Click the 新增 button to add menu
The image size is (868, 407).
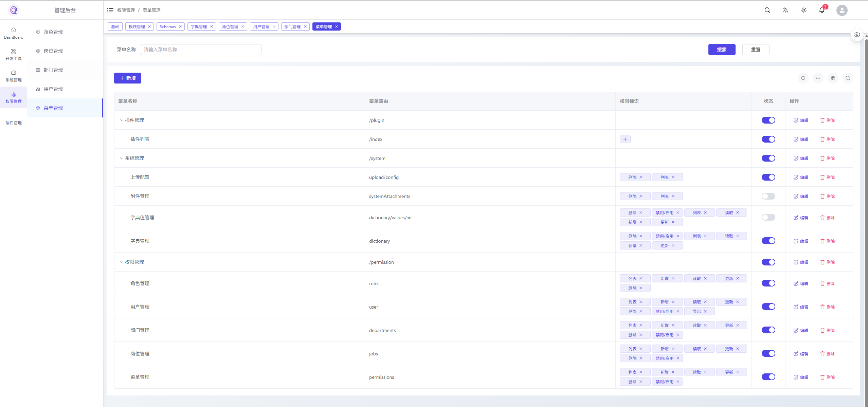click(x=127, y=78)
